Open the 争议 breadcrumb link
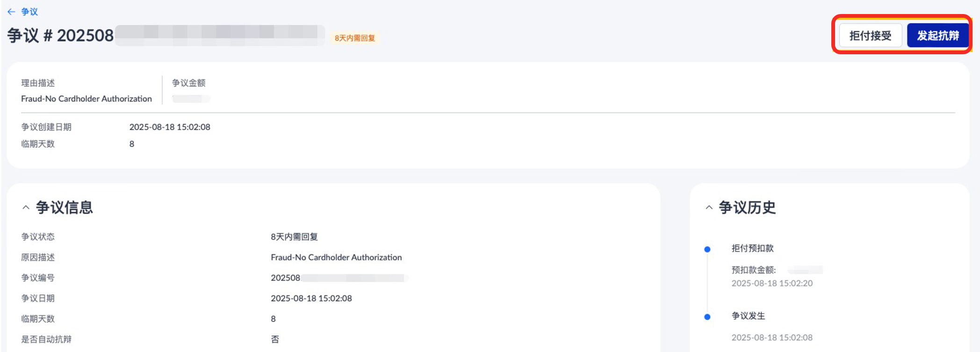This screenshot has height=352, width=980. coord(29,12)
